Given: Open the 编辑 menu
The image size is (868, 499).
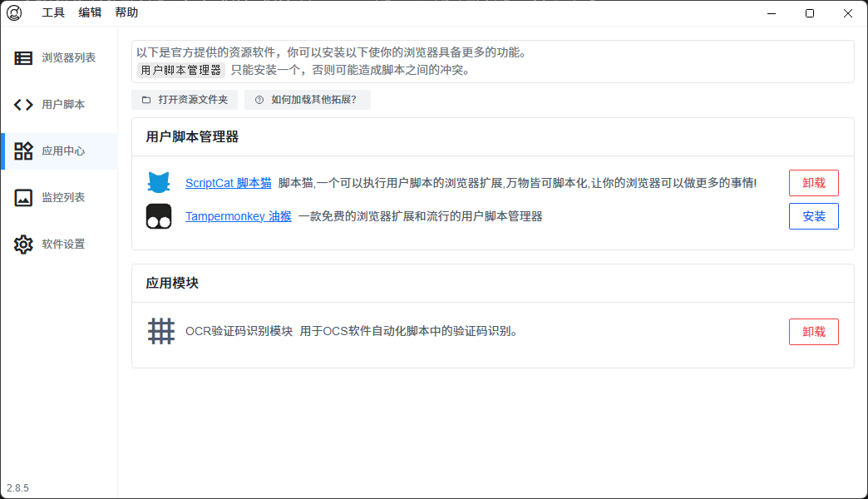Looking at the screenshot, I should pos(90,13).
